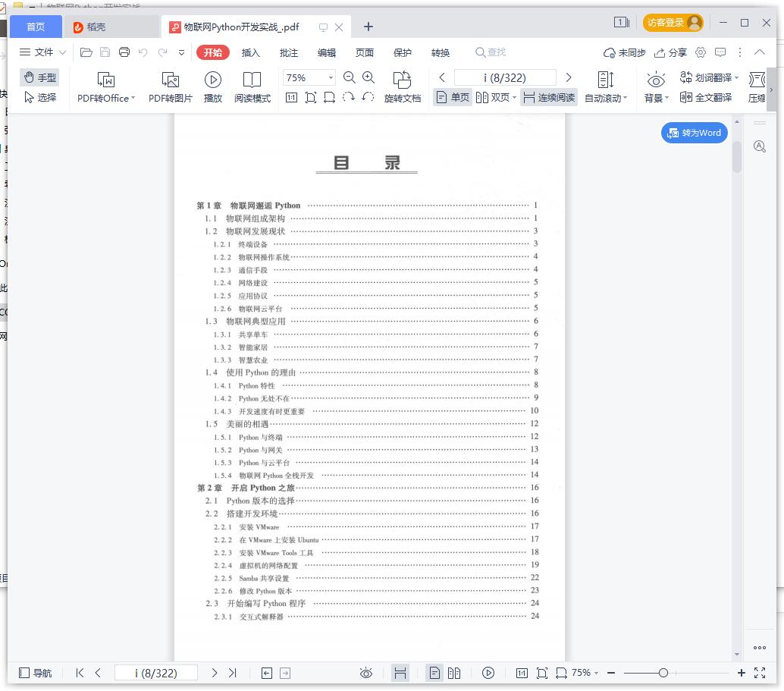Switch to 首页 home tab
The width and height of the screenshot is (784, 691).
[x=36, y=27]
